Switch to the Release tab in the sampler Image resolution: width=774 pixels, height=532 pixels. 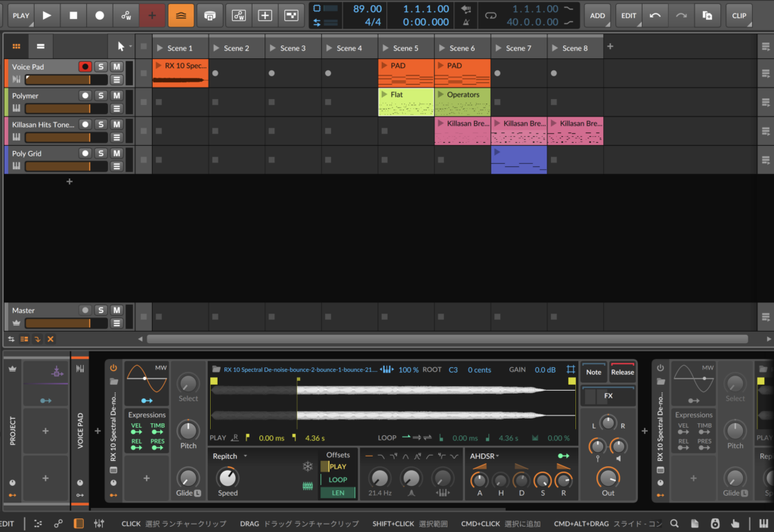[622, 372]
